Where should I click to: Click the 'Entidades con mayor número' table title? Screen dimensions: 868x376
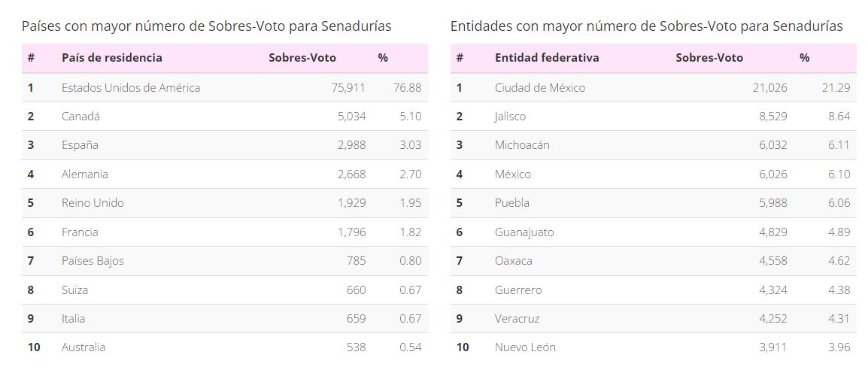(x=646, y=26)
